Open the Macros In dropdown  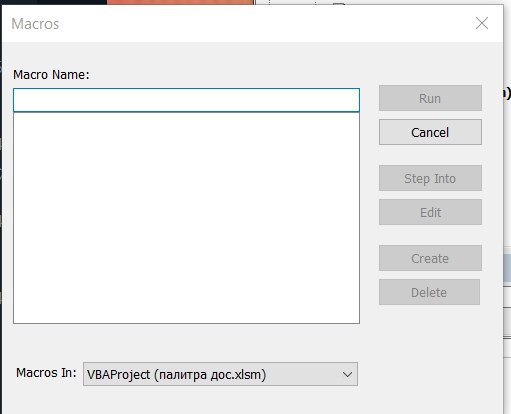[x=220, y=374]
